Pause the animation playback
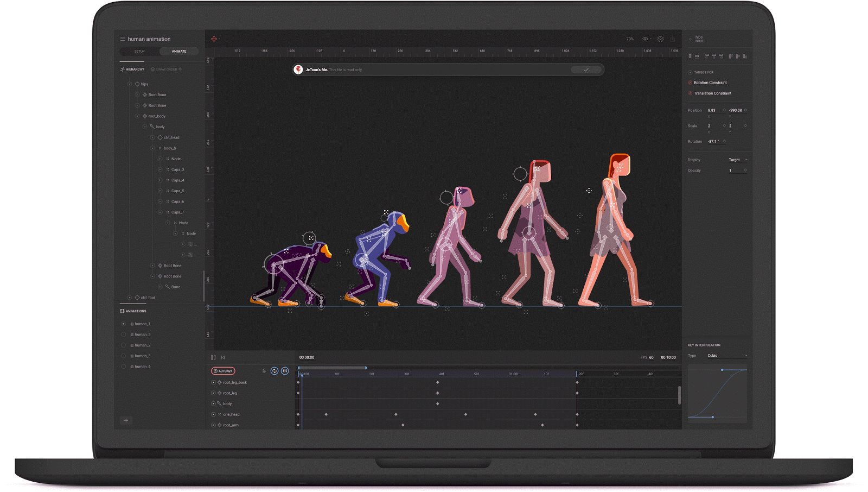 (x=213, y=357)
